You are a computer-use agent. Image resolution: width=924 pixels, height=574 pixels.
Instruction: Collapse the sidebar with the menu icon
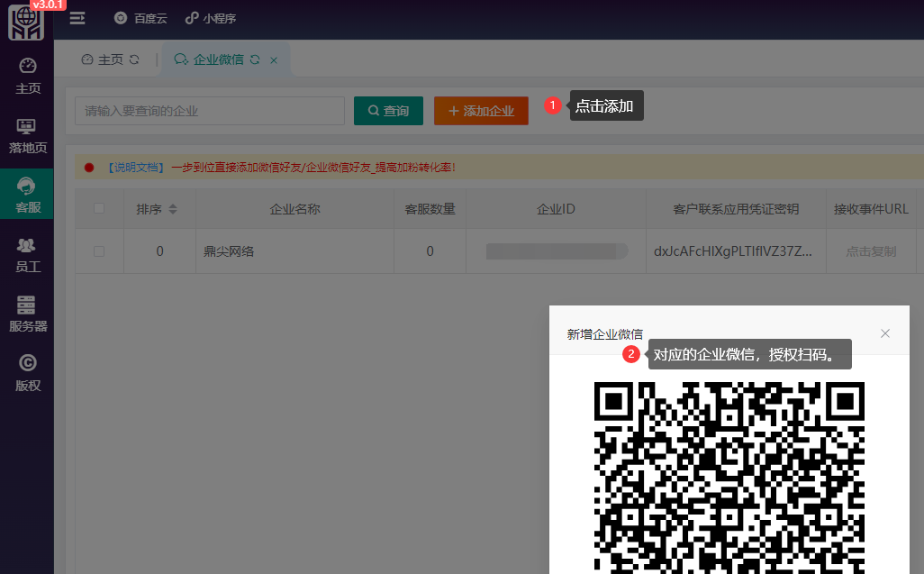pos(77,18)
